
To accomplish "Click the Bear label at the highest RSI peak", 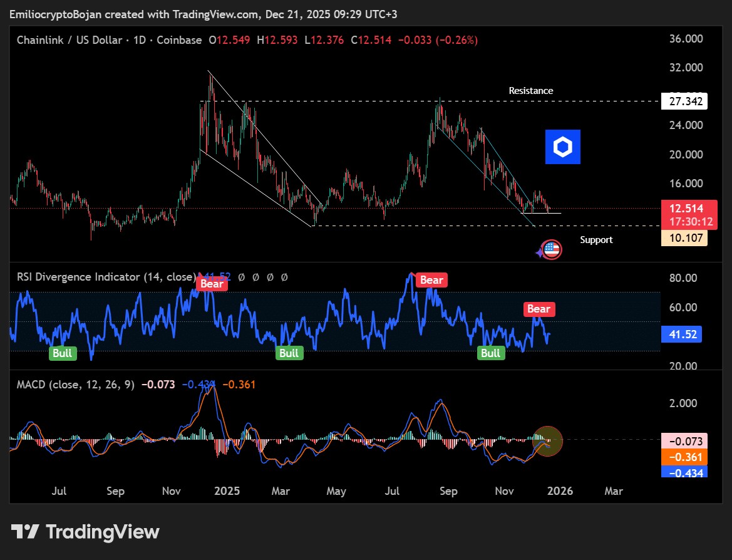I will [x=431, y=280].
